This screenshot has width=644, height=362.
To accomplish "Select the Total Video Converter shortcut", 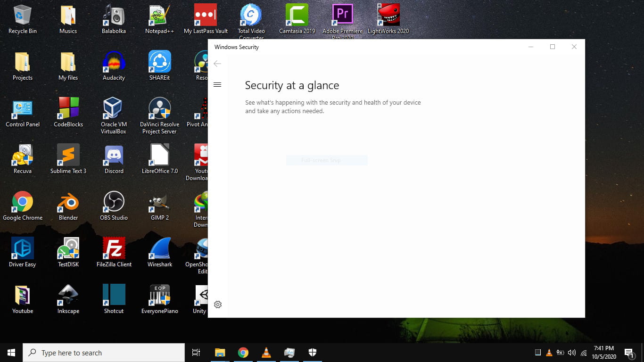I will coord(251,22).
